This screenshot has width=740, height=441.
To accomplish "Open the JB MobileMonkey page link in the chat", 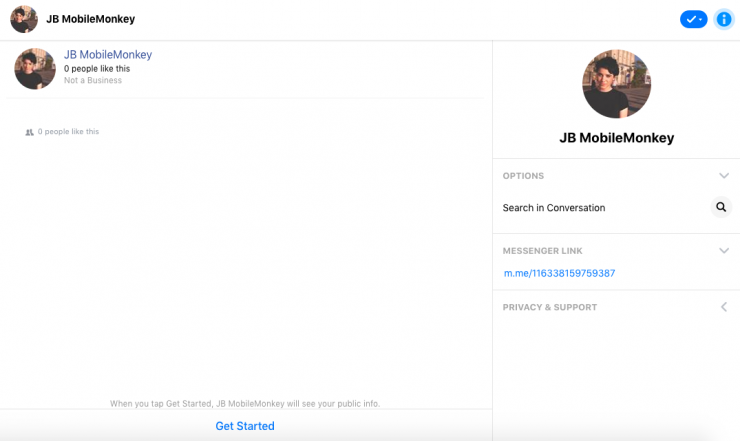I will 108,55.
